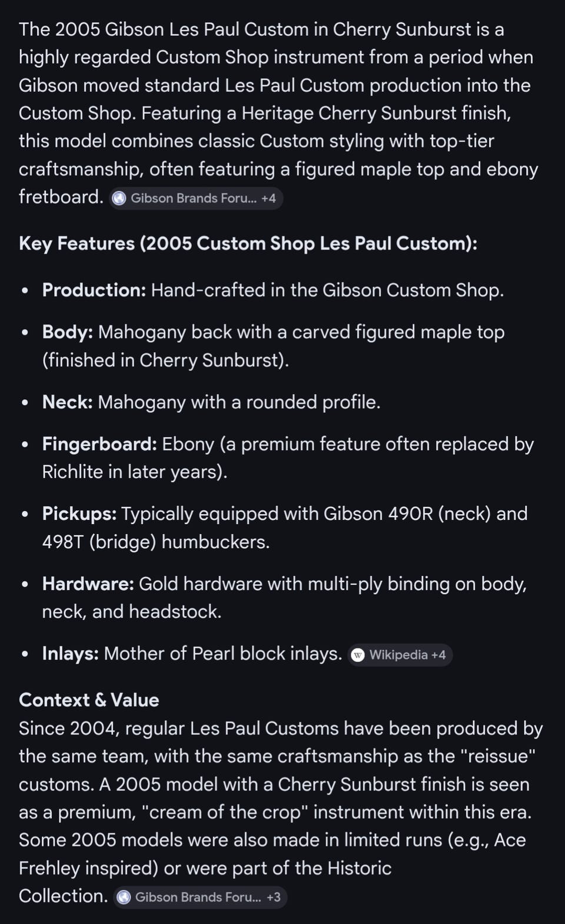Click the globe icon after the word "fretboard."
The width and height of the screenshot is (565, 924).
pyautogui.click(x=119, y=198)
